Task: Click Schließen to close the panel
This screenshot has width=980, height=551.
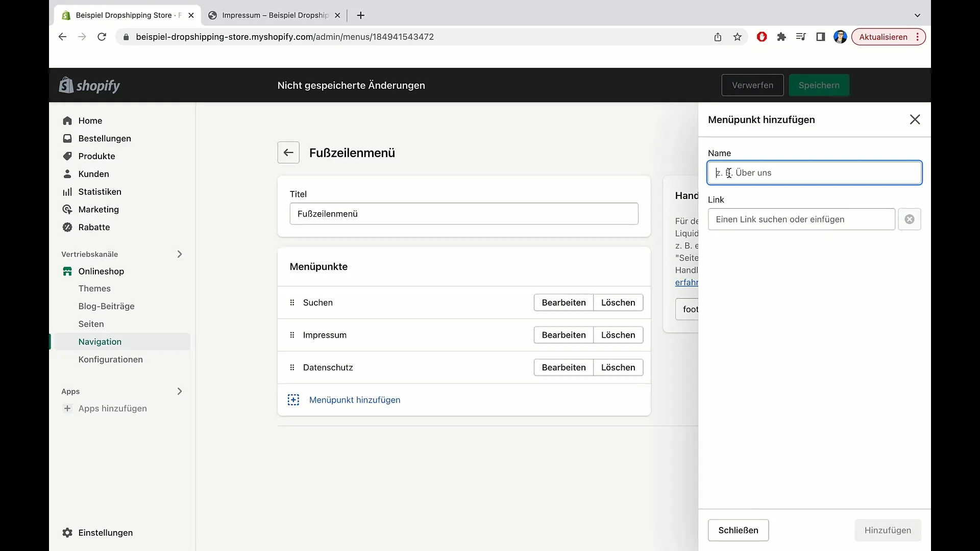Action: tap(739, 530)
